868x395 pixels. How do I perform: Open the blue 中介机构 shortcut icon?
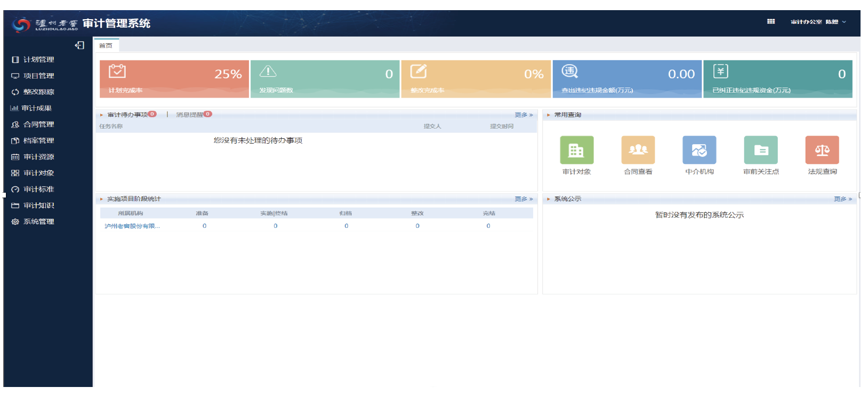click(699, 150)
